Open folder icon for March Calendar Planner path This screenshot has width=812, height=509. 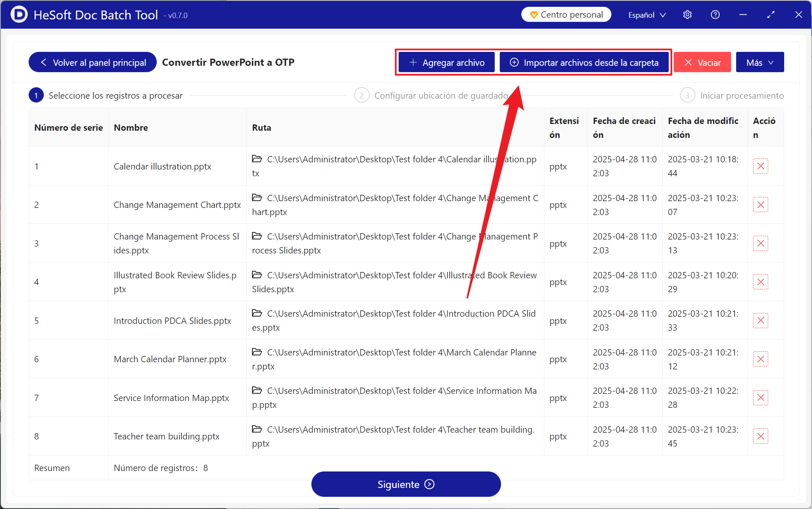[x=257, y=352]
